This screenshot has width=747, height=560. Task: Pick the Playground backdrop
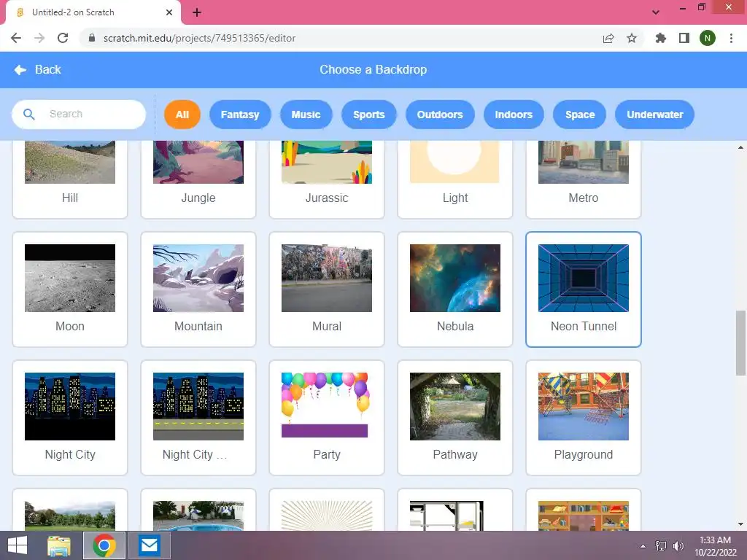(584, 418)
